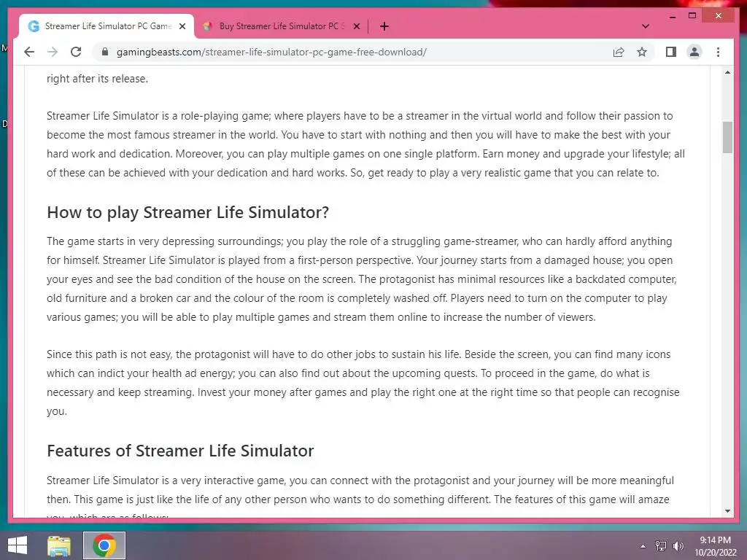
Task: Click the scrollbar up arrow
Action: [x=727, y=72]
